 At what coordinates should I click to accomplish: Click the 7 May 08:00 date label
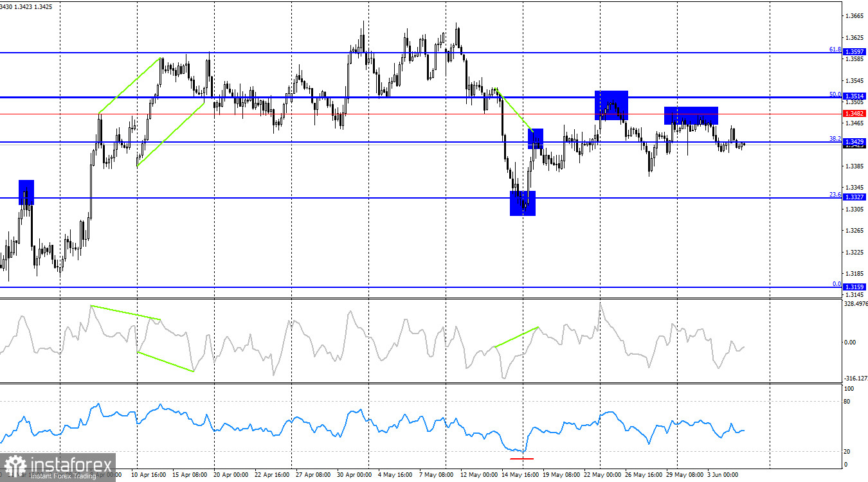pos(435,475)
